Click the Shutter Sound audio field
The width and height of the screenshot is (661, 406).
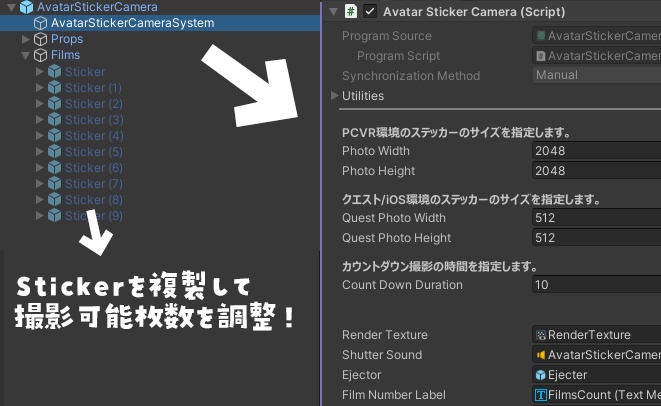[x=597, y=355]
